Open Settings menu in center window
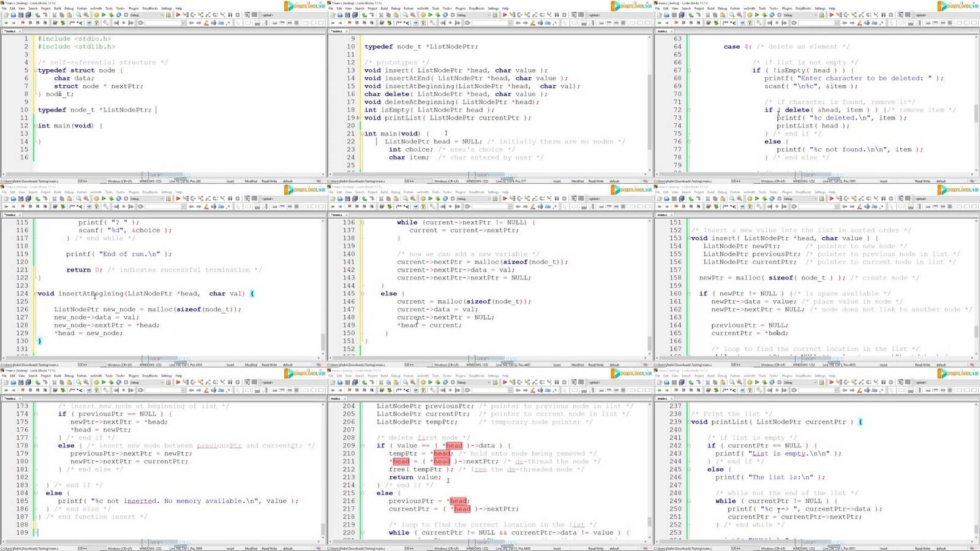This screenshot has height=551, width=980. point(493,192)
